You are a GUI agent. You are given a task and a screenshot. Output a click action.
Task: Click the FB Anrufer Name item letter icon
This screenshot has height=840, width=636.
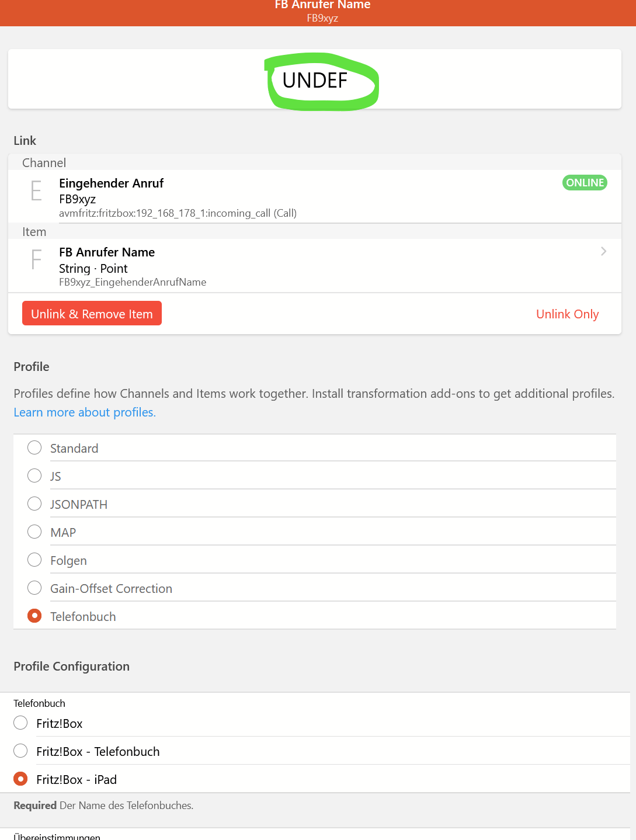tap(36, 259)
